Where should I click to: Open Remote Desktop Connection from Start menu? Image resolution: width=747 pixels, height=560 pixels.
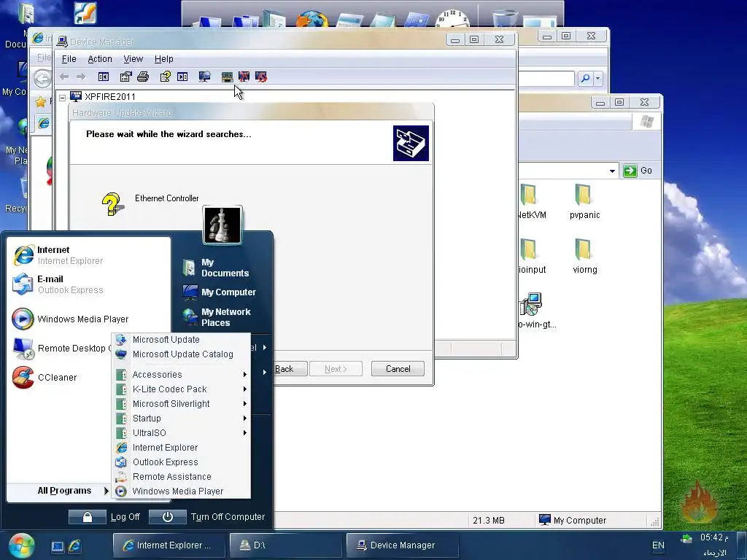(x=62, y=348)
